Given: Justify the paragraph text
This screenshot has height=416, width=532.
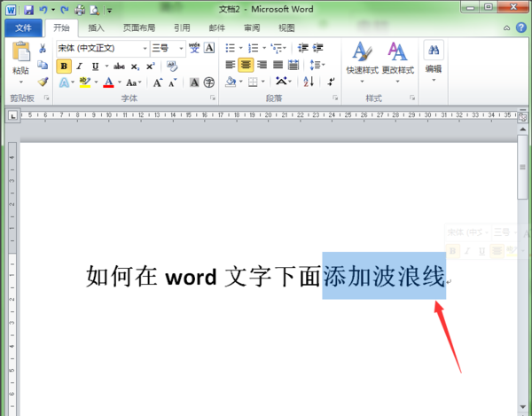Looking at the screenshot, I should tap(278, 65).
